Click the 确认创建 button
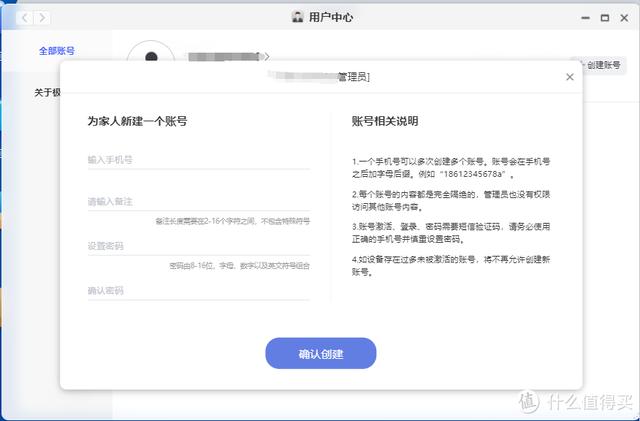 pos(321,353)
